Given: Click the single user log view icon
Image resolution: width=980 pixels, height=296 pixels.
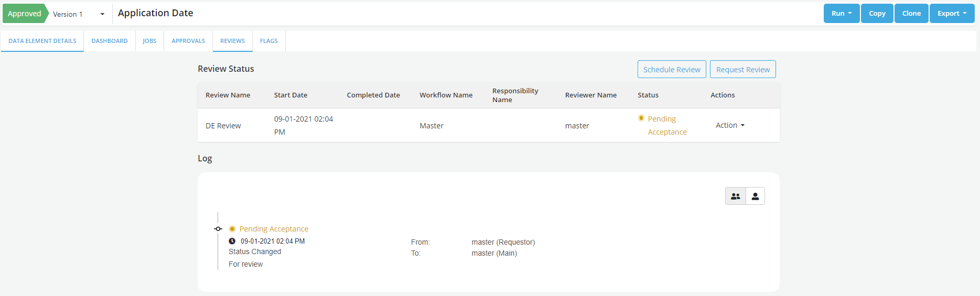Looking at the screenshot, I should pos(755,196).
